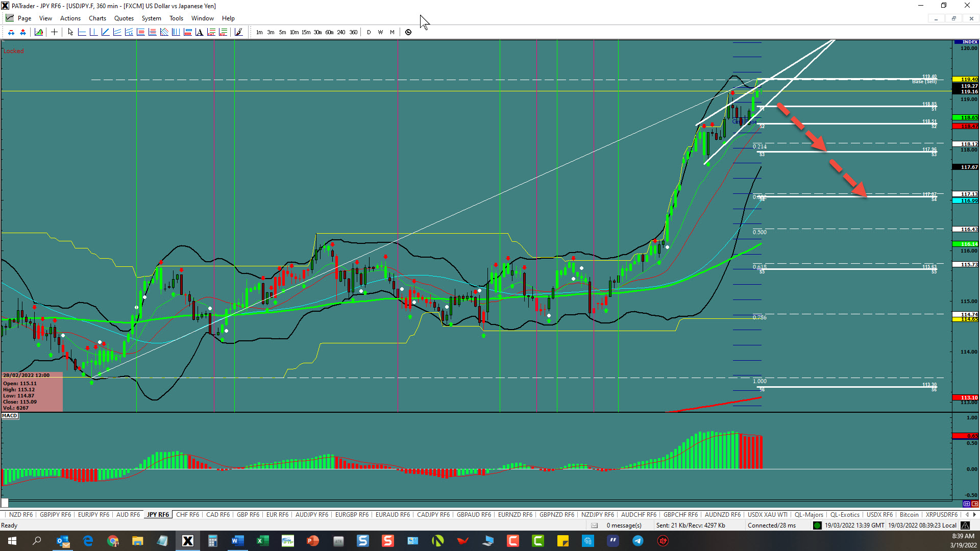Select the text label A tool
The image size is (980, 551).
click(x=199, y=32)
